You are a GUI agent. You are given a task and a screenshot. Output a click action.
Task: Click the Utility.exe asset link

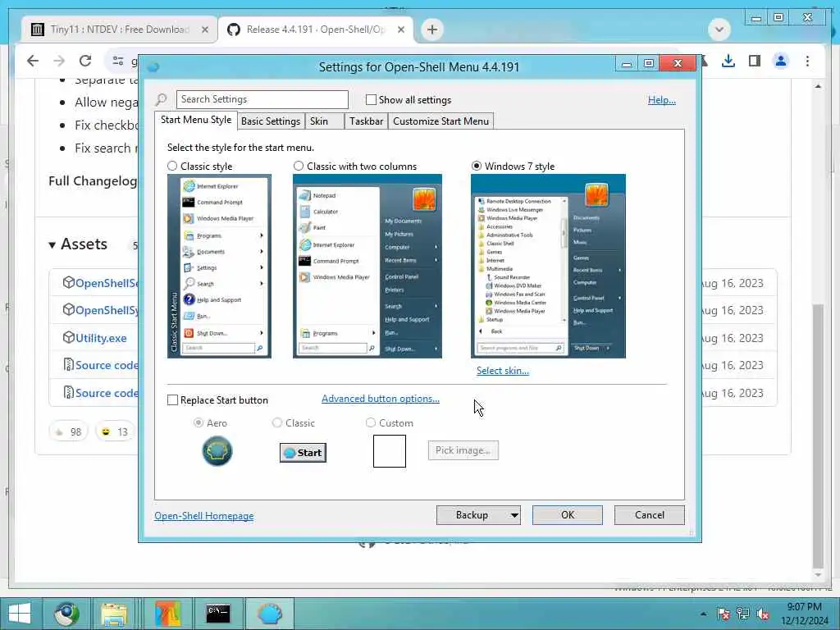[x=101, y=338]
